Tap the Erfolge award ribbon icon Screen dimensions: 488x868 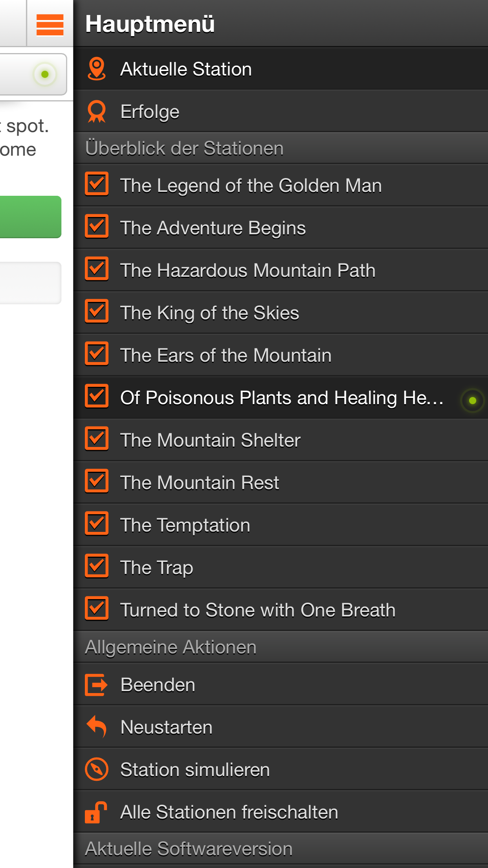(96, 112)
